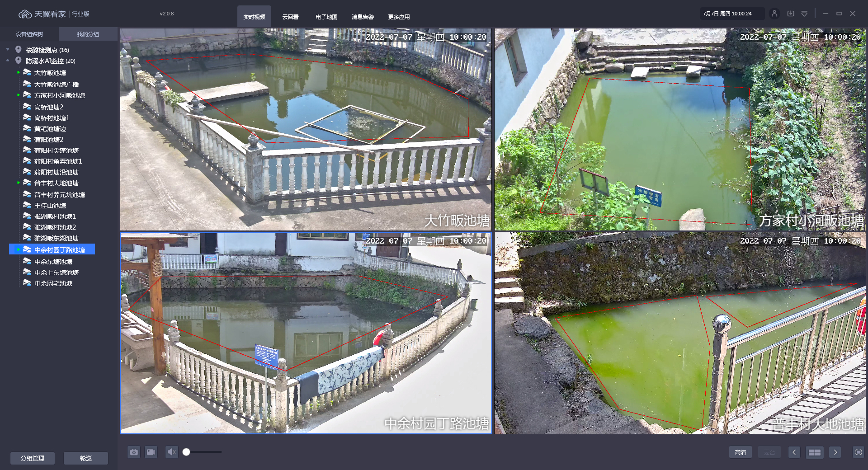
Task: Select the 大竹畈池塘 video pane
Action: (x=306, y=130)
